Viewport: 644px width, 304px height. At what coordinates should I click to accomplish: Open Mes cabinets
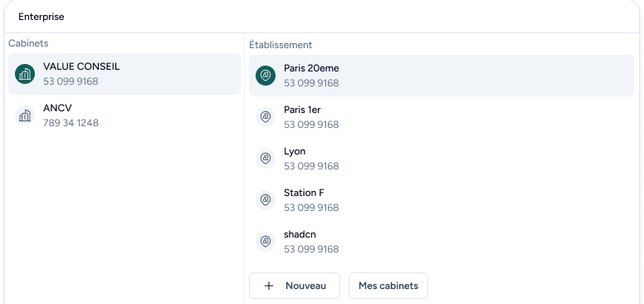point(388,286)
